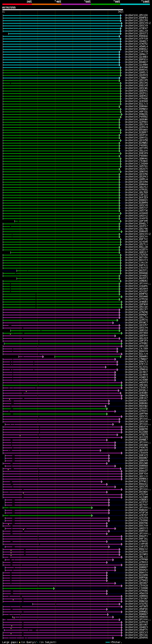
Task: Click the purple alignment bar for UniRef100_Q5CCP7
Action: point(62,309)
